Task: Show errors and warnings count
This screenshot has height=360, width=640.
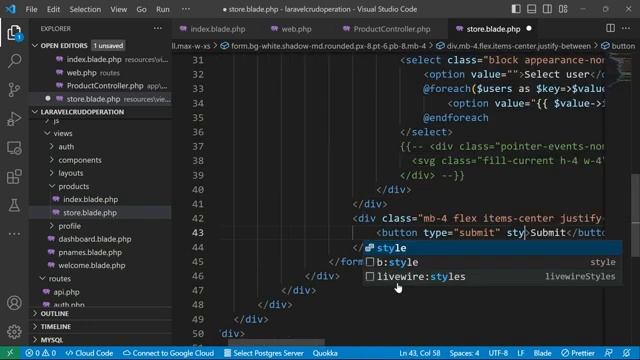Action: [40, 353]
